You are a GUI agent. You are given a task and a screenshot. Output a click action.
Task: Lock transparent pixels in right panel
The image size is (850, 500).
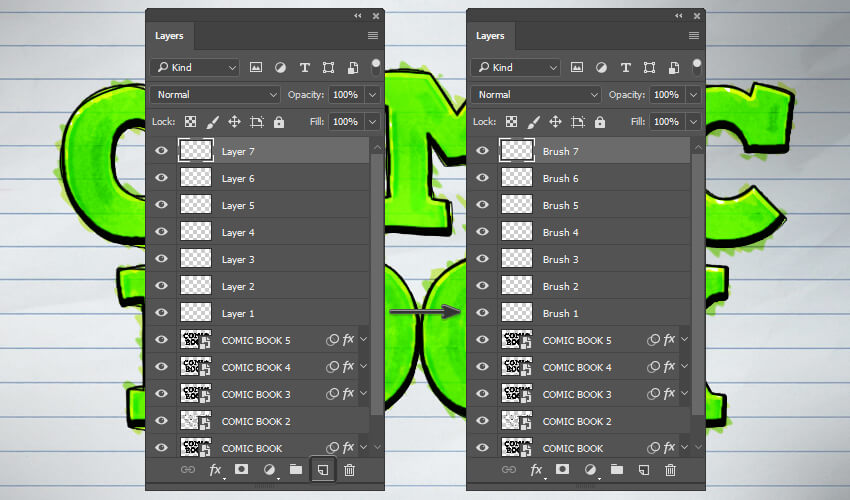tap(511, 121)
